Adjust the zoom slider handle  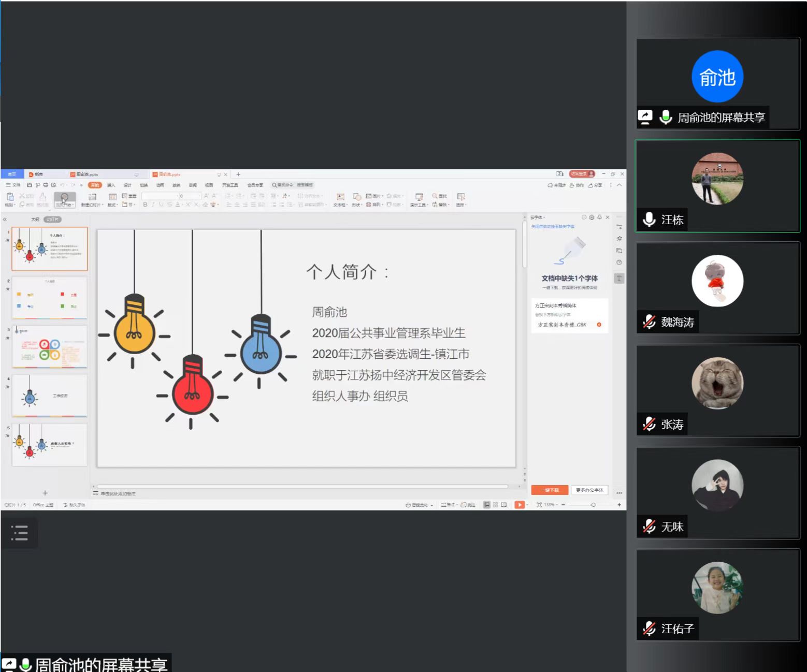pos(593,505)
